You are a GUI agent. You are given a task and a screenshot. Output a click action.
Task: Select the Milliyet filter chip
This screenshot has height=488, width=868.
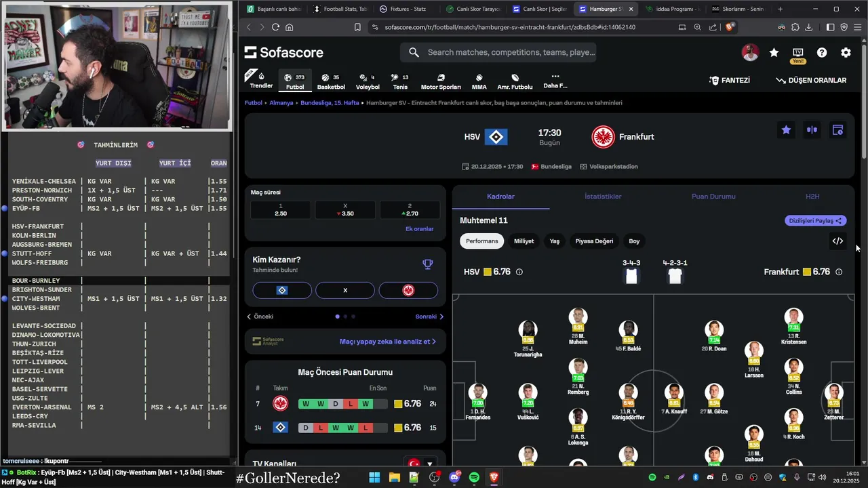[524, 241]
